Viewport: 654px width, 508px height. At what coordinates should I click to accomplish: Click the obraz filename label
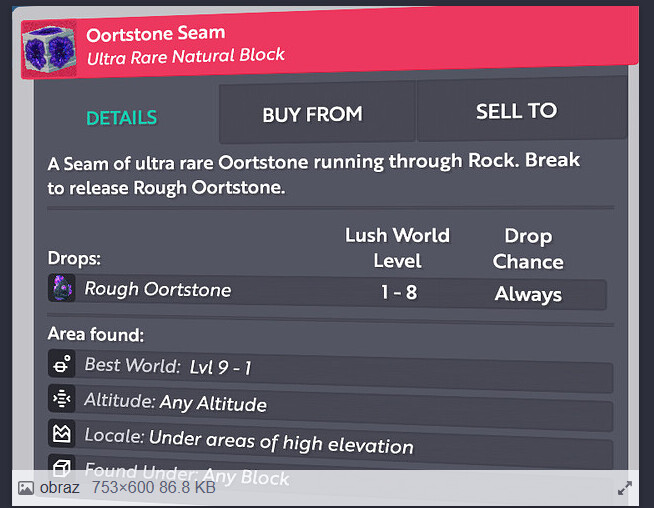[59, 487]
